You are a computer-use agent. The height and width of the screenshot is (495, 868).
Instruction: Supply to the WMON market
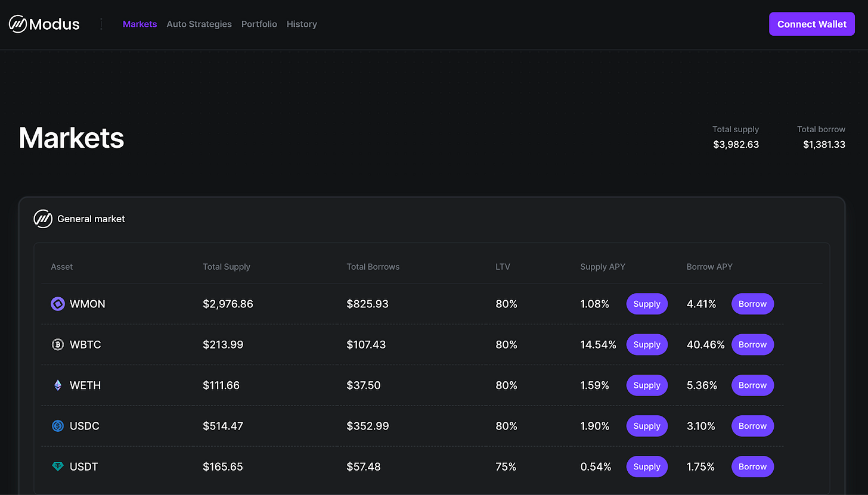click(647, 304)
